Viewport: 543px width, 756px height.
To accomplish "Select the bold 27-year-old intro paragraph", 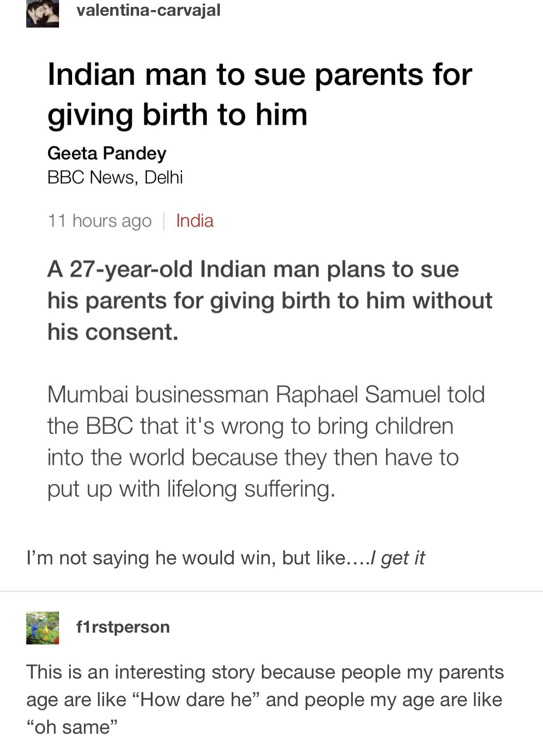I will (270, 301).
